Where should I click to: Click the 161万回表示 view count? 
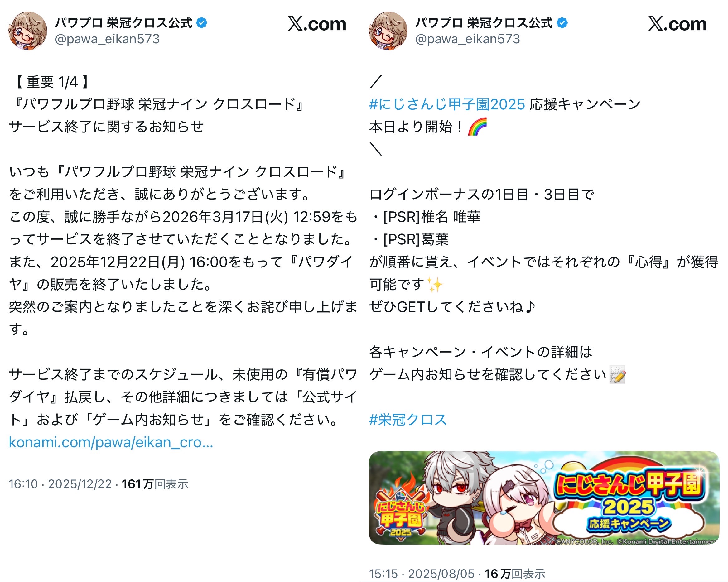pos(155,484)
